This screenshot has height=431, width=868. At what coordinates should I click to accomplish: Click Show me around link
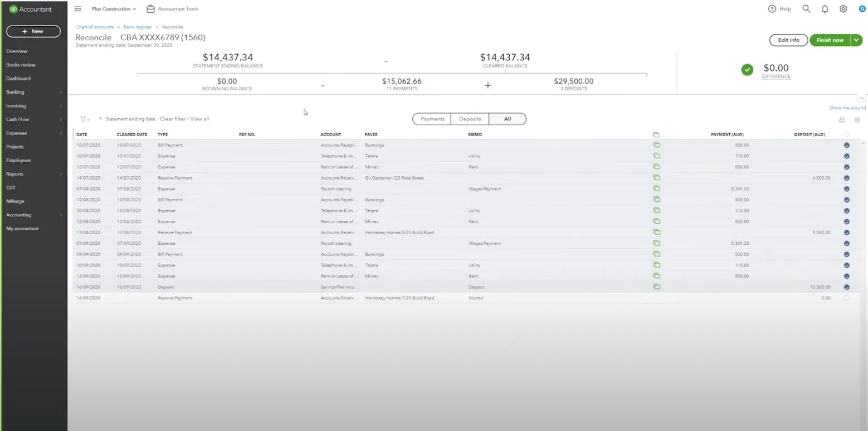847,108
